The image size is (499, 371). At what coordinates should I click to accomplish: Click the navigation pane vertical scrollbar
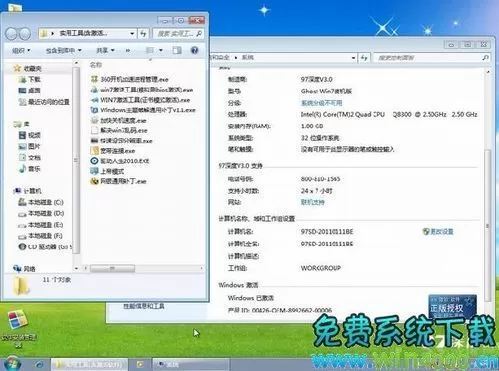[76, 160]
